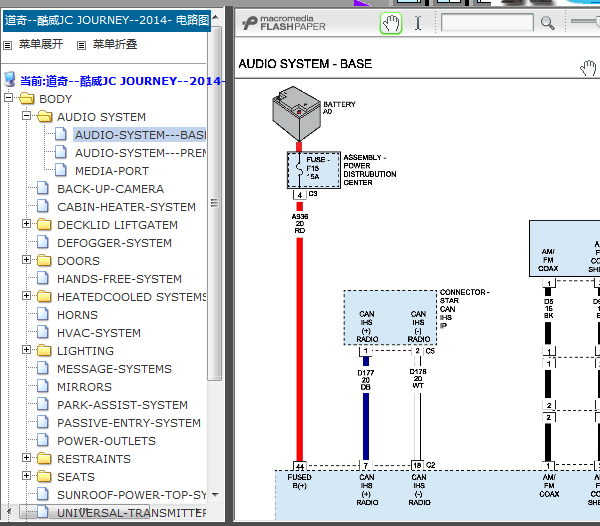Click the DOORS folder icon
Image resolution: width=600 pixels, height=526 pixels.
coord(44,260)
